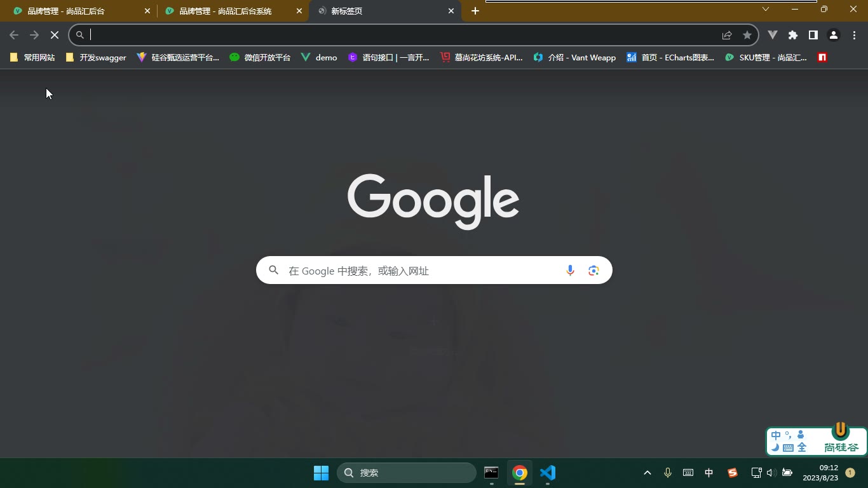The height and width of the screenshot is (488, 868).
Task: Open the Chrome profile avatar menu
Action: pos(834,35)
